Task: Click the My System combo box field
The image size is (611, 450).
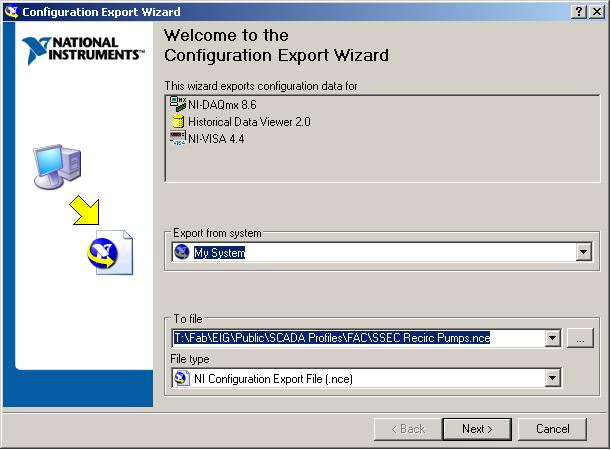Action: [381, 252]
